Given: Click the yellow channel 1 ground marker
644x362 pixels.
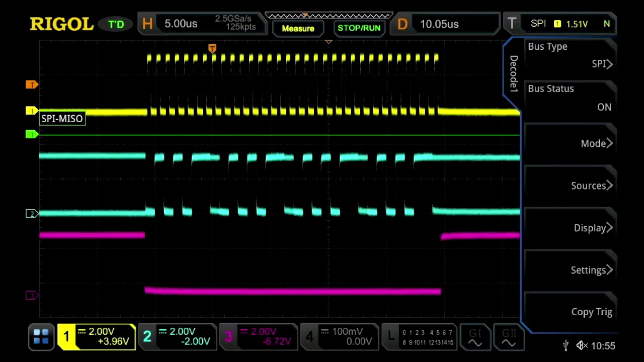Looking at the screenshot, I should (x=32, y=111).
